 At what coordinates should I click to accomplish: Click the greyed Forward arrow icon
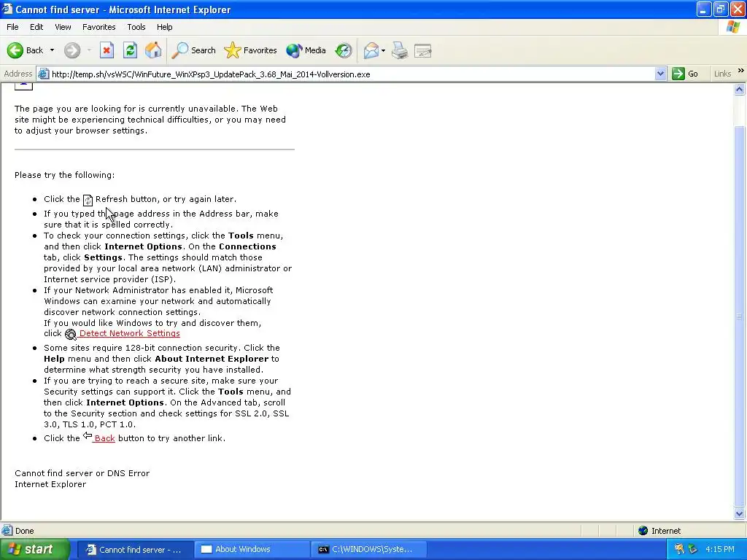[72, 50]
